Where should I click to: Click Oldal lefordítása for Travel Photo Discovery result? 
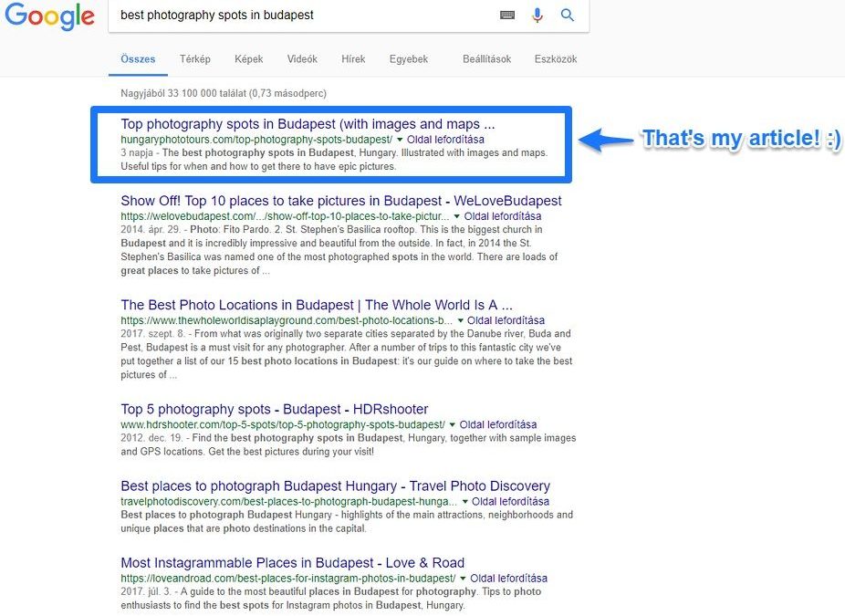510,502
